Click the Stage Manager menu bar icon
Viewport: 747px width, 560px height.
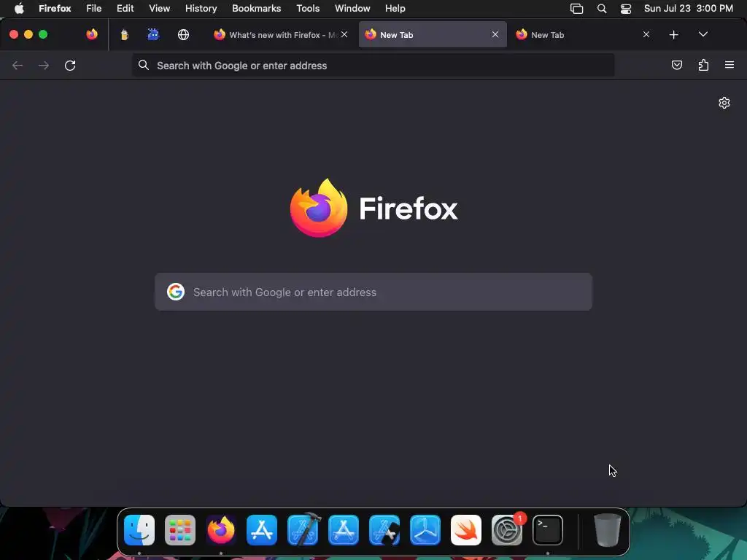[576, 9]
